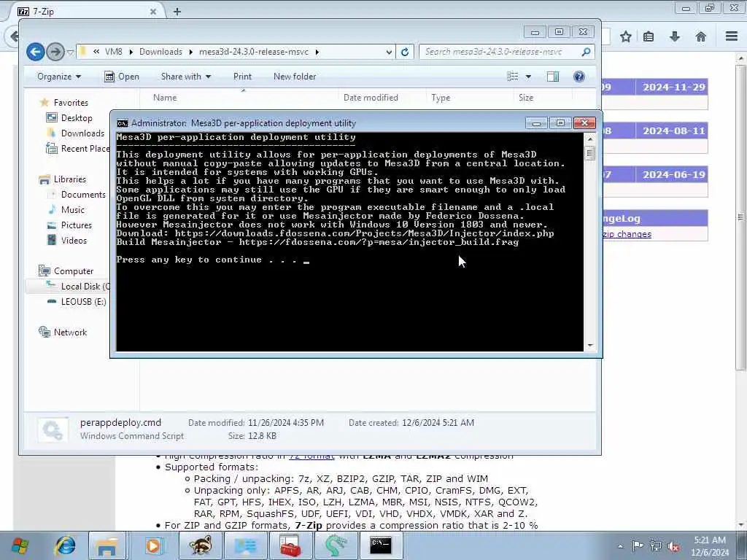Show hidden breadcrumb locations chevron
Viewport: 747px width, 560px height.
coord(96,52)
